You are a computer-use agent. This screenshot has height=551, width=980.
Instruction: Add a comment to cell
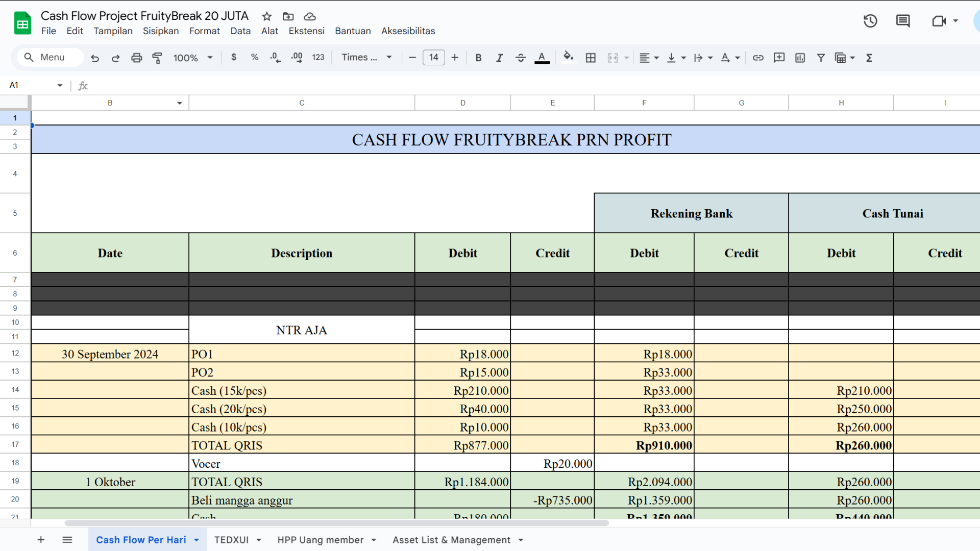(779, 58)
